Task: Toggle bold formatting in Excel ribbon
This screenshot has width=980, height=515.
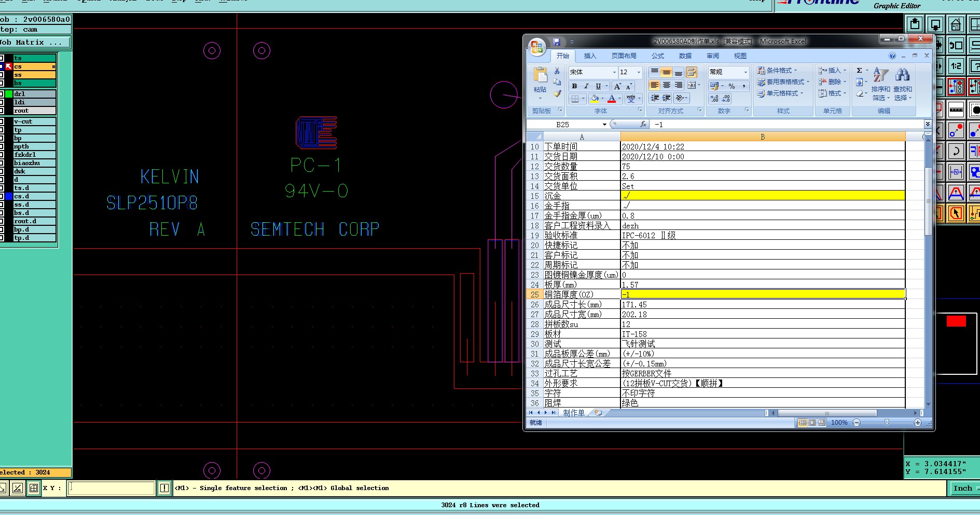Action: pyautogui.click(x=574, y=86)
